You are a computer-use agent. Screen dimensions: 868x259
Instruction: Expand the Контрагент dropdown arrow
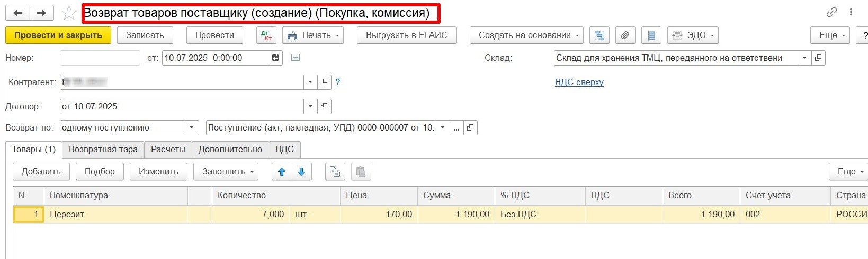point(310,82)
